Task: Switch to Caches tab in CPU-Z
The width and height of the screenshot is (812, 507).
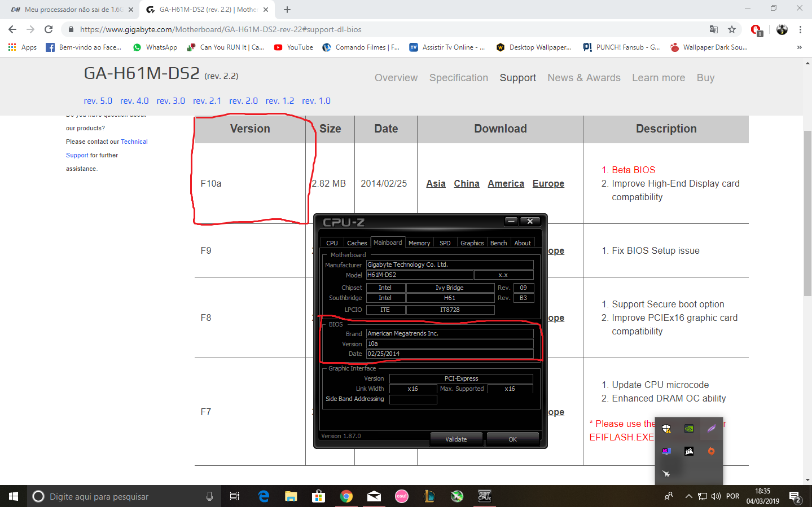Action: [357, 243]
